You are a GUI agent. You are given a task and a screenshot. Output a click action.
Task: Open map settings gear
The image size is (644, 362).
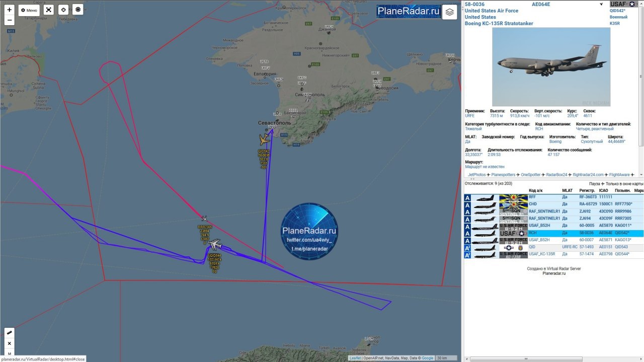77,10
